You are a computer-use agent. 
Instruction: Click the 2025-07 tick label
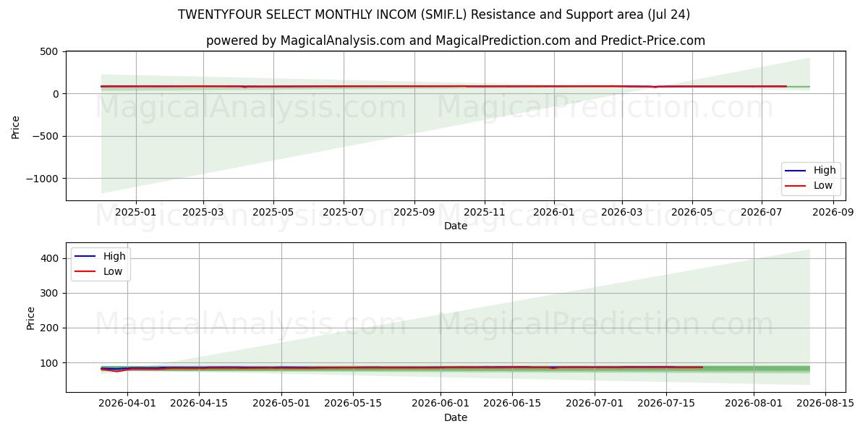pos(343,212)
